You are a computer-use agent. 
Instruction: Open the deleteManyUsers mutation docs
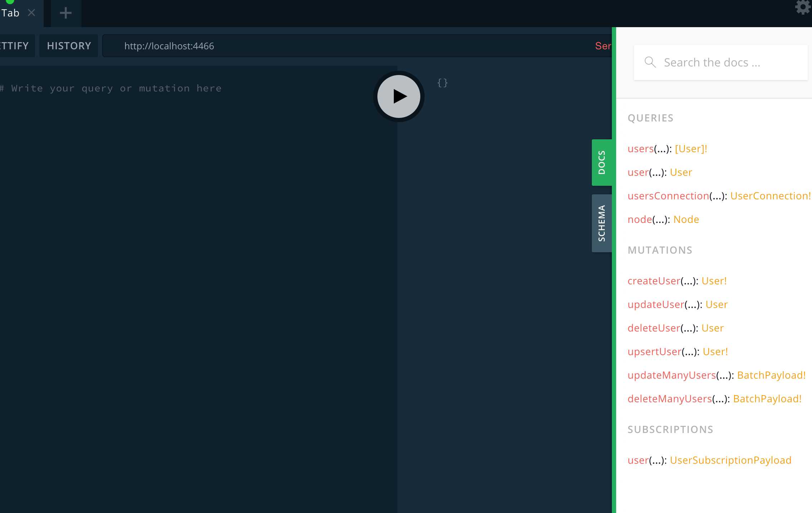[x=669, y=399]
